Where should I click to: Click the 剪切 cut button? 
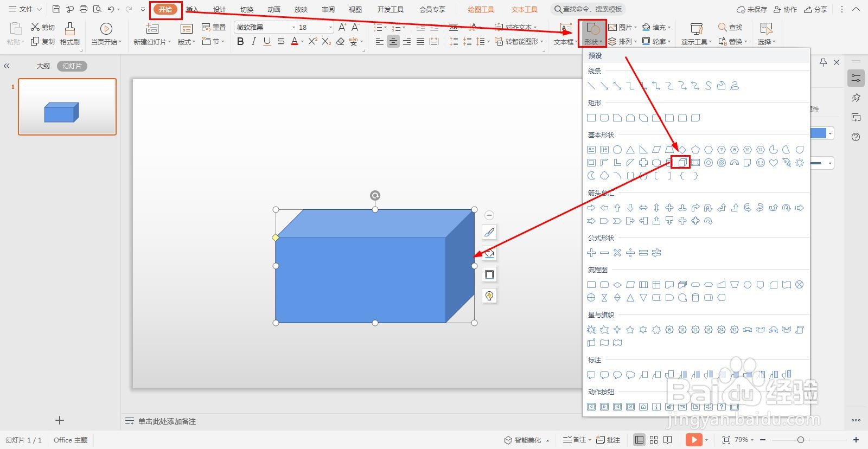click(43, 27)
